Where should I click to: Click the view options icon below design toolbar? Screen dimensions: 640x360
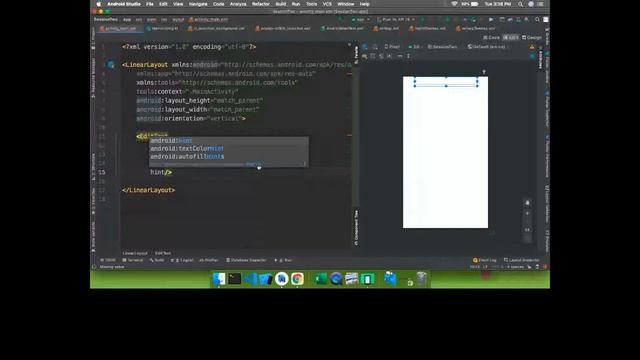click(364, 56)
